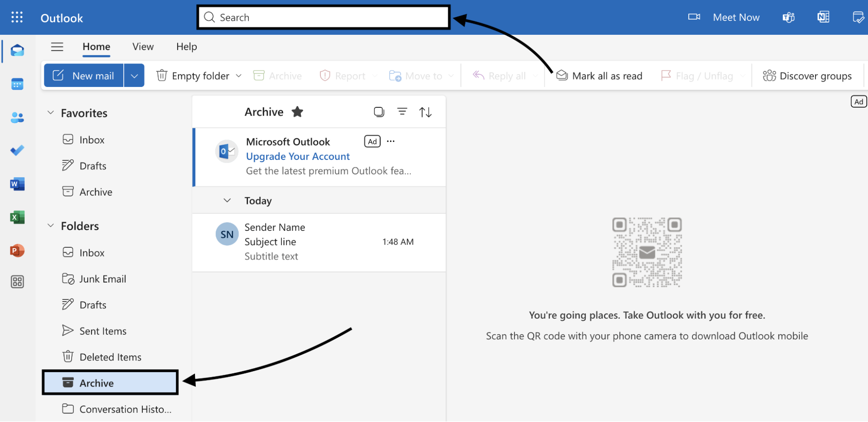Switch to the View tab

[x=143, y=47]
